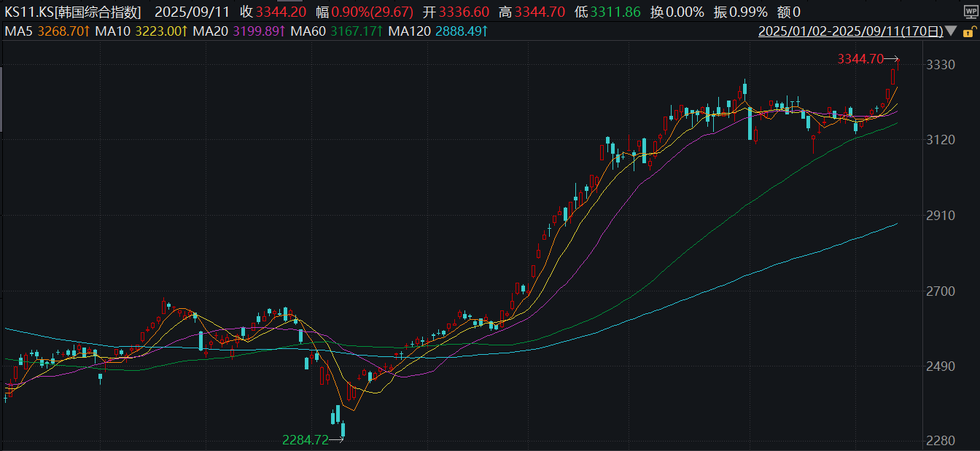Click the 2025/01/02-2025/09/11 date range link
The width and height of the screenshot is (980, 451).
[x=849, y=31]
